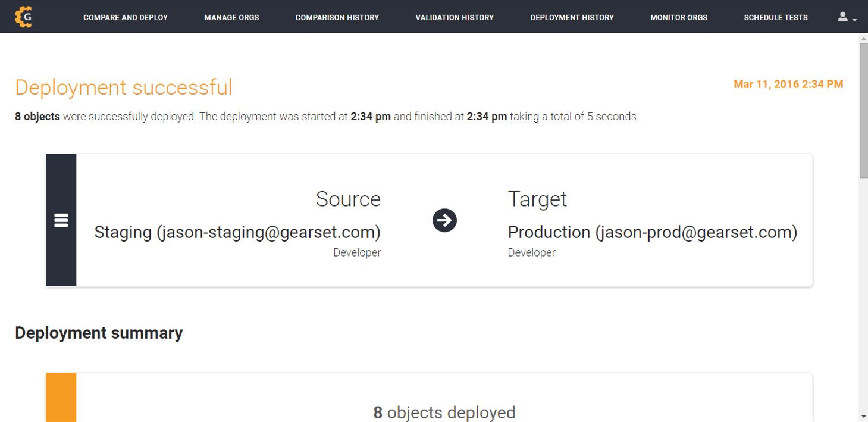
Task: Open DEPLOYMENT HISTORY from the navigation bar
Action: (x=572, y=17)
